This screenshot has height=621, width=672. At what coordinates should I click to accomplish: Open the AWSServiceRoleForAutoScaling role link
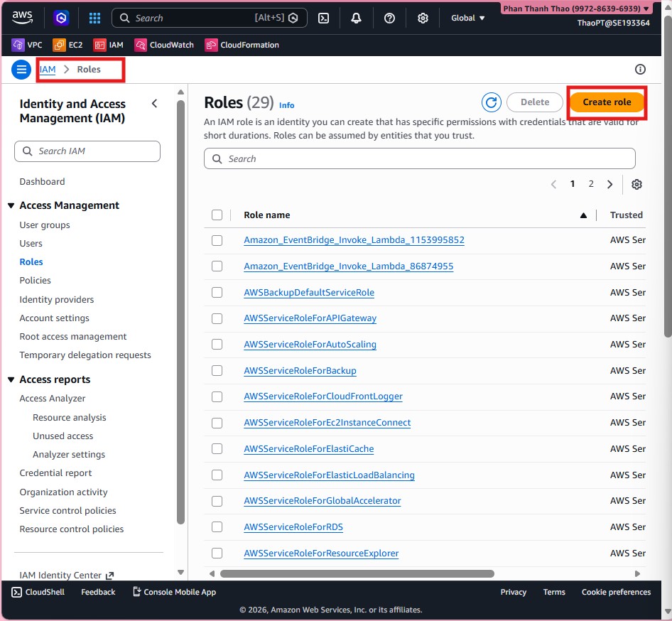[310, 345]
